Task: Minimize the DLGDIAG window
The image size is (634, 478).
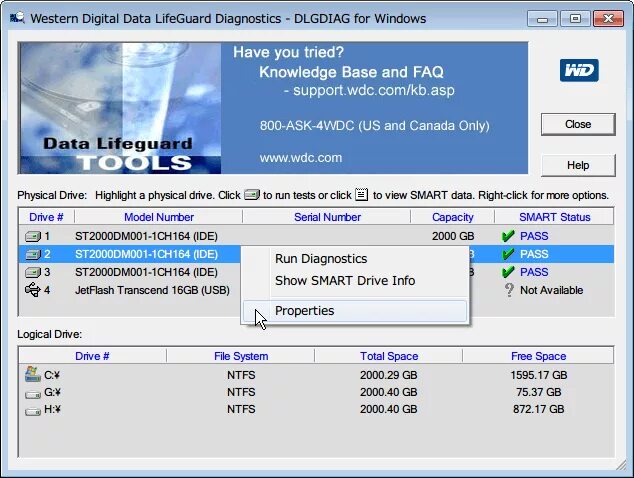Action: (543, 19)
